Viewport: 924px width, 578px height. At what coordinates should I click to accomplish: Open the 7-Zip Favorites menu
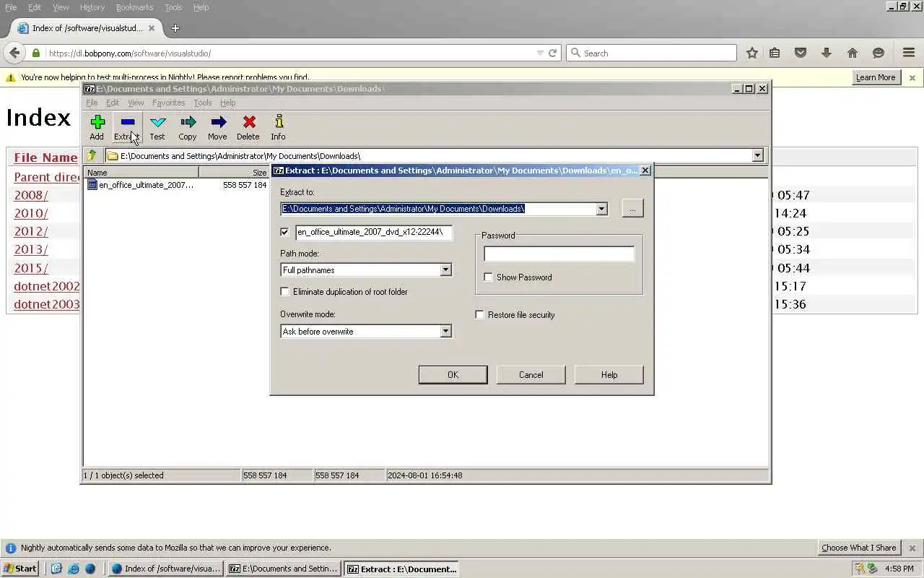coord(168,103)
